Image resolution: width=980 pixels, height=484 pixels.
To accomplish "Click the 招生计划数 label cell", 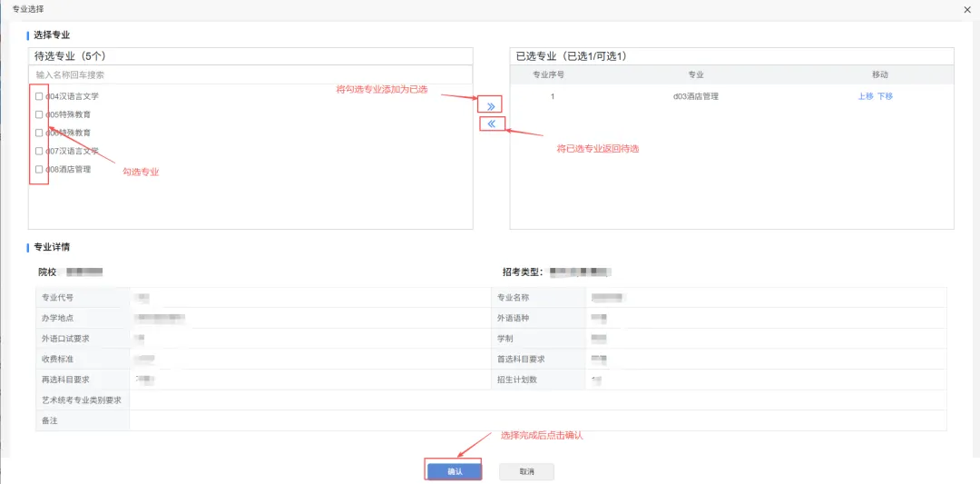I will point(538,380).
